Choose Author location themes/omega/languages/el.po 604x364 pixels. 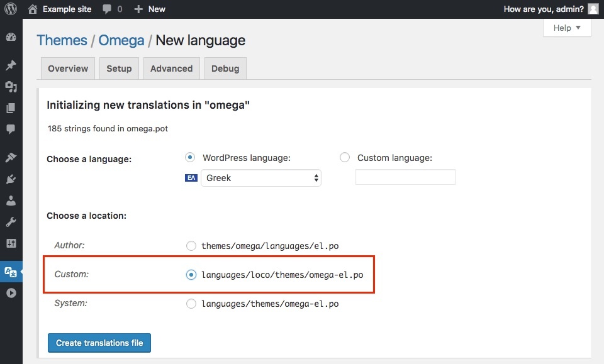[191, 246]
